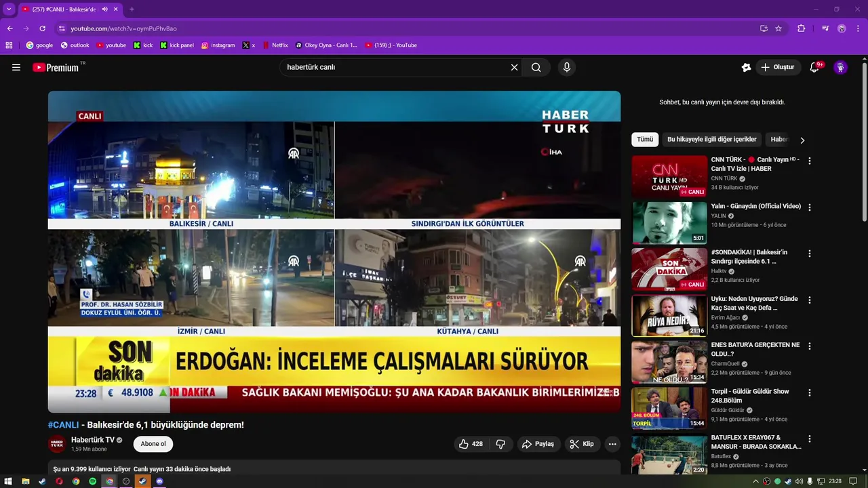Open options for ENES BATUR'A GERÇEKTEN NE OLDU video
This screenshot has width=868, height=488.
coord(809,346)
